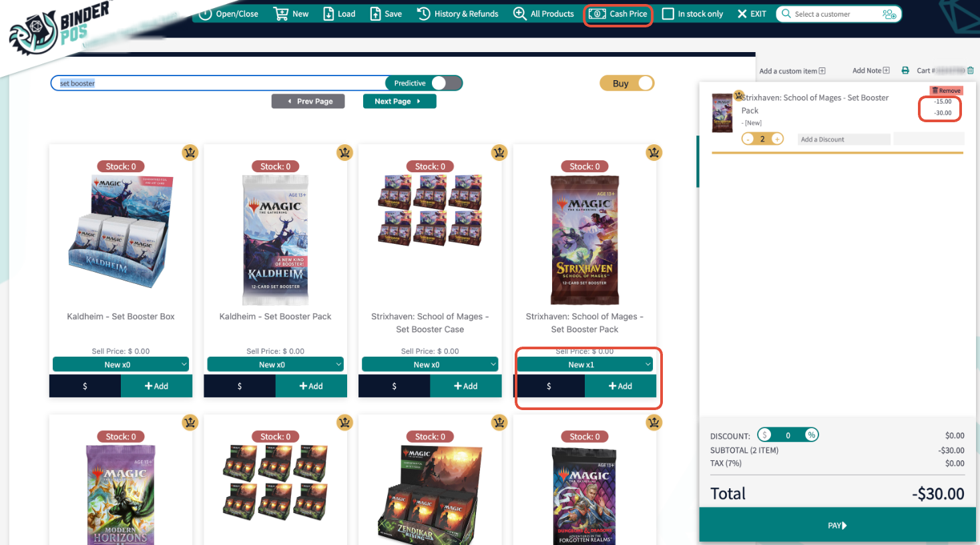Click the Stock: 0 badge on Kaldheim Box
This screenshot has width=980, height=545.
[121, 166]
